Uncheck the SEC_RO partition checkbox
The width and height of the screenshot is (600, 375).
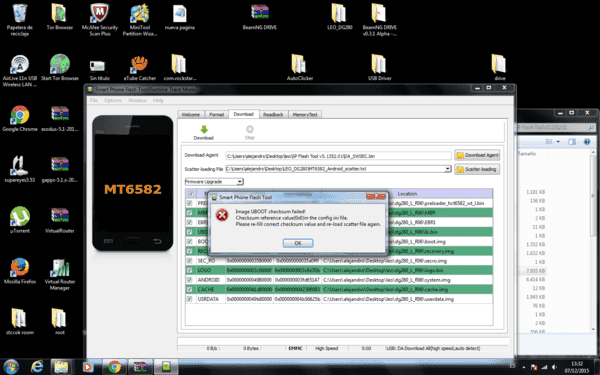point(189,261)
